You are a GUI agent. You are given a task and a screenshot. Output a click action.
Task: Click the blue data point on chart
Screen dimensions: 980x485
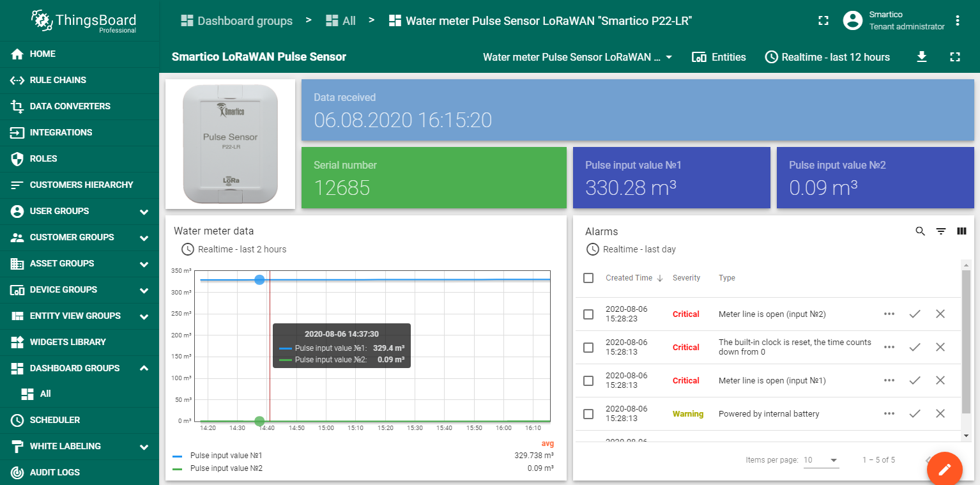[259, 280]
